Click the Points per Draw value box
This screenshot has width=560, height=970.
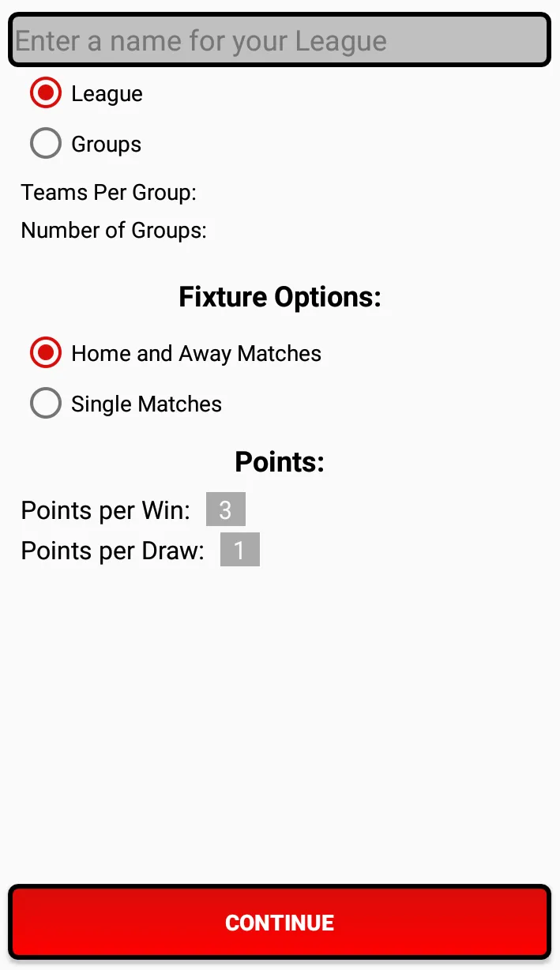pos(239,550)
